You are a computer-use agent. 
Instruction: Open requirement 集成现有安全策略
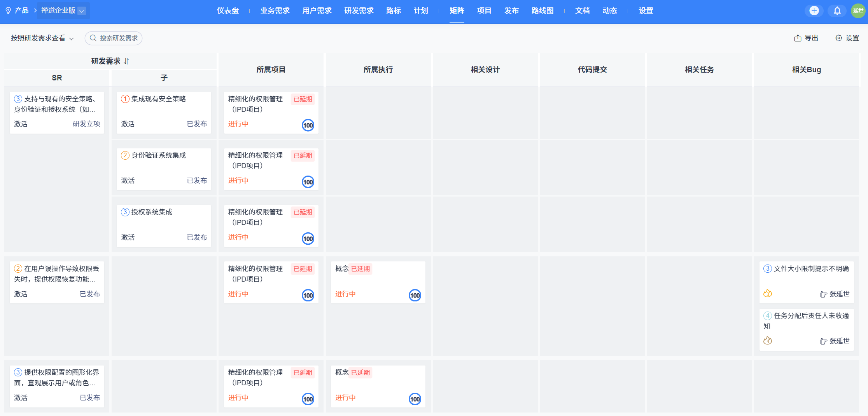click(x=159, y=99)
